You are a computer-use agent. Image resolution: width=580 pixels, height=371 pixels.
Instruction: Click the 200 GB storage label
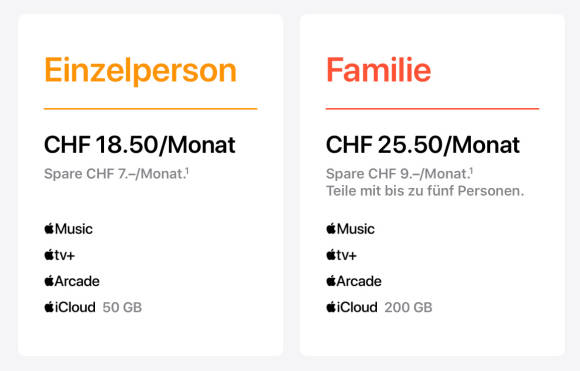pos(408,307)
